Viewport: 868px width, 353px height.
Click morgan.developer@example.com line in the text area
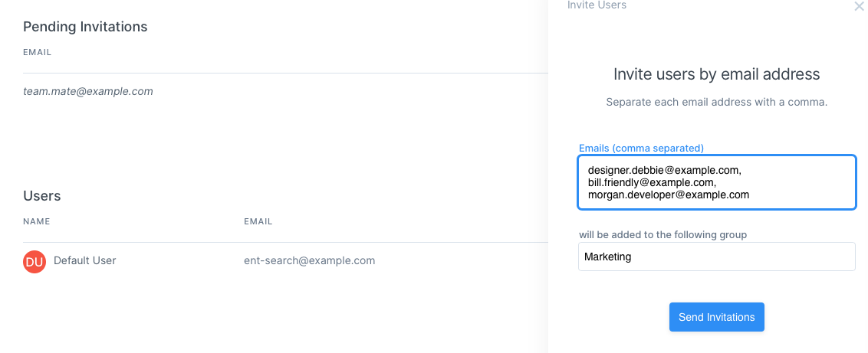[x=668, y=194]
